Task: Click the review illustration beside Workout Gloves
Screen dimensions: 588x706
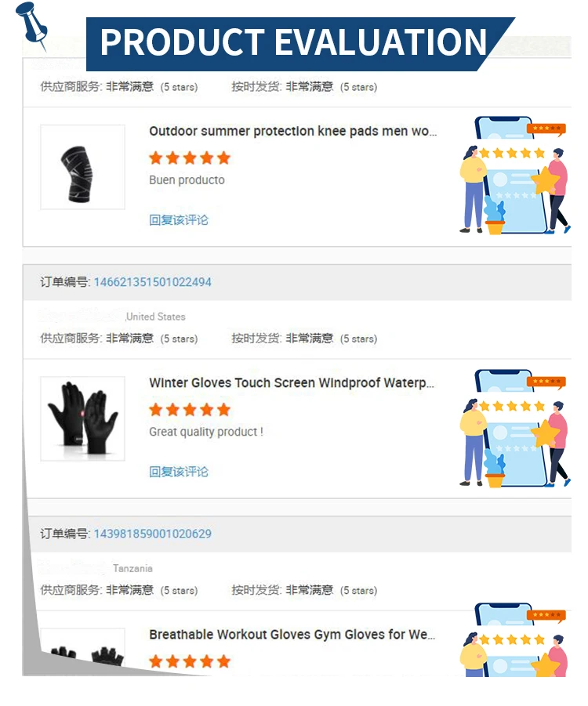Action: coord(514,640)
